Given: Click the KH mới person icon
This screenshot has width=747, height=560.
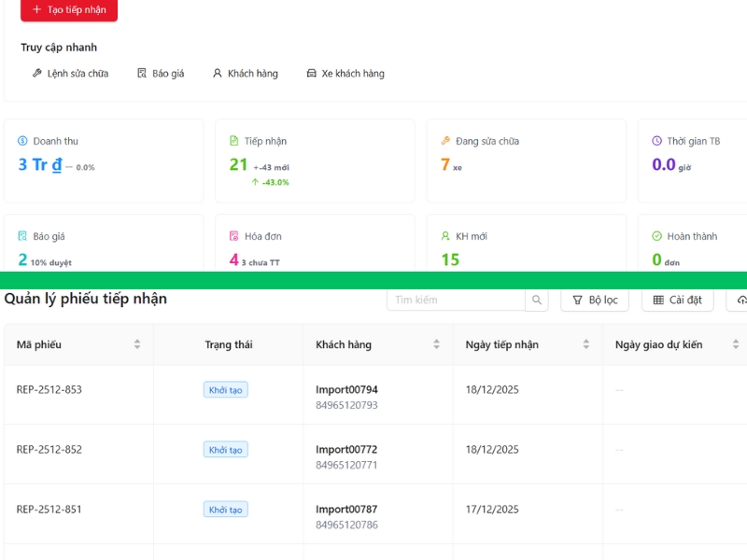Looking at the screenshot, I should [445, 236].
